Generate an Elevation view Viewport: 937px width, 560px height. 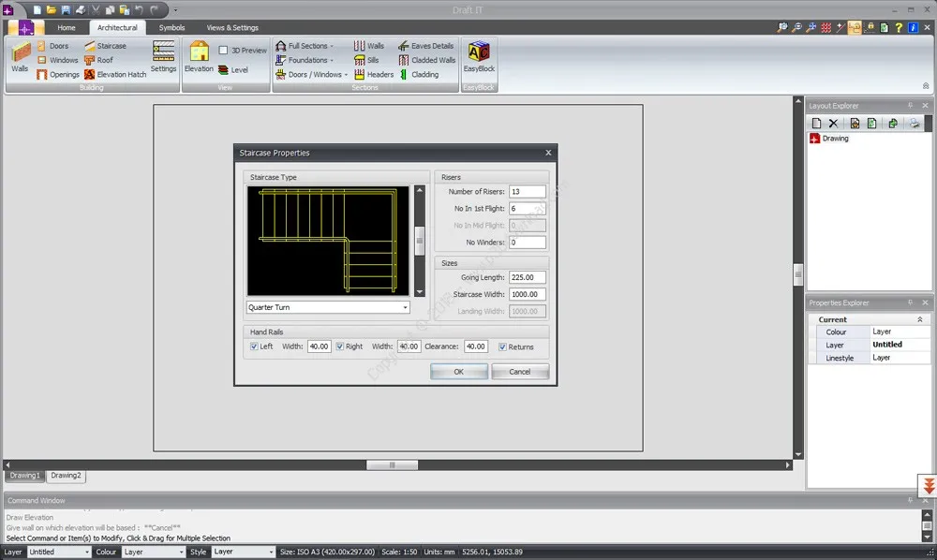click(x=199, y=57)
